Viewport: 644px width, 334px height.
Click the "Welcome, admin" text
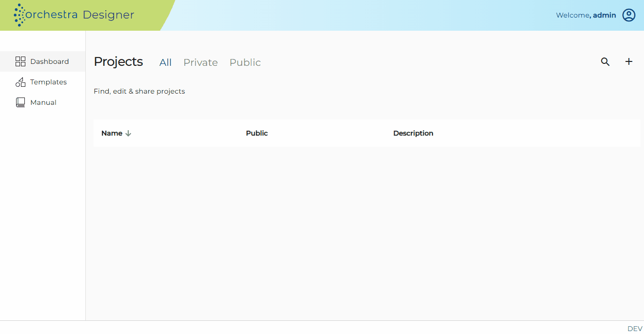click(x=586, y=15)
